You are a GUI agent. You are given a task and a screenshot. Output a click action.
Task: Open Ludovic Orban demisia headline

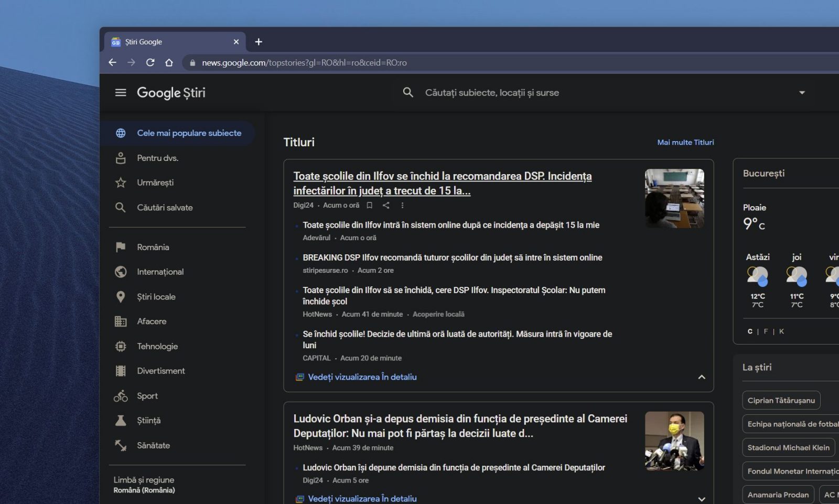coord(460,426)
